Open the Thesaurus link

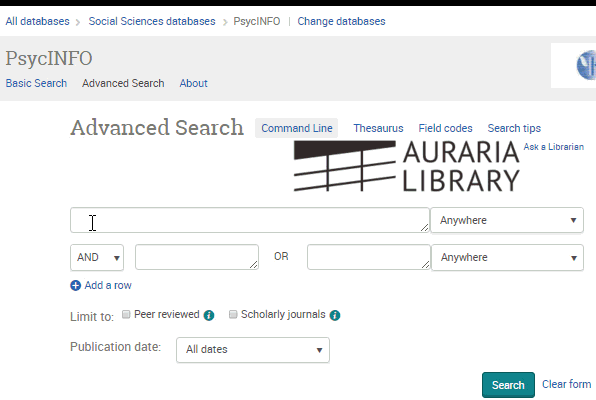point(378,128)
